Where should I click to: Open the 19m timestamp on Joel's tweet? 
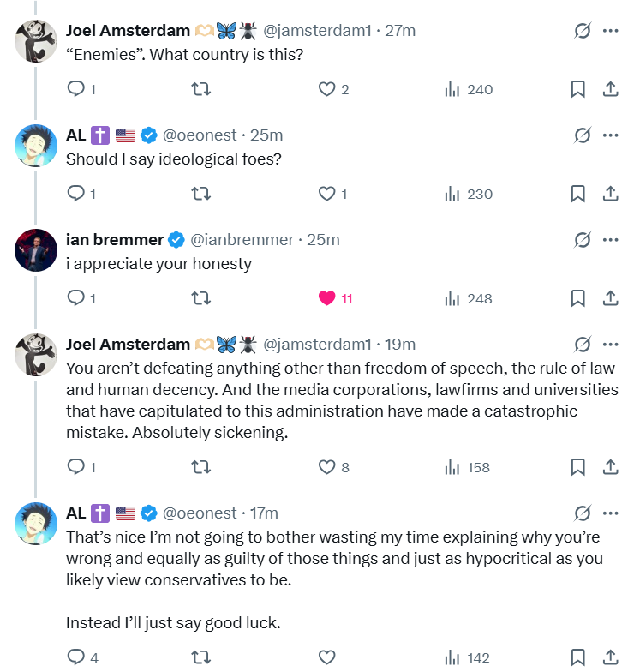(400, 345)
